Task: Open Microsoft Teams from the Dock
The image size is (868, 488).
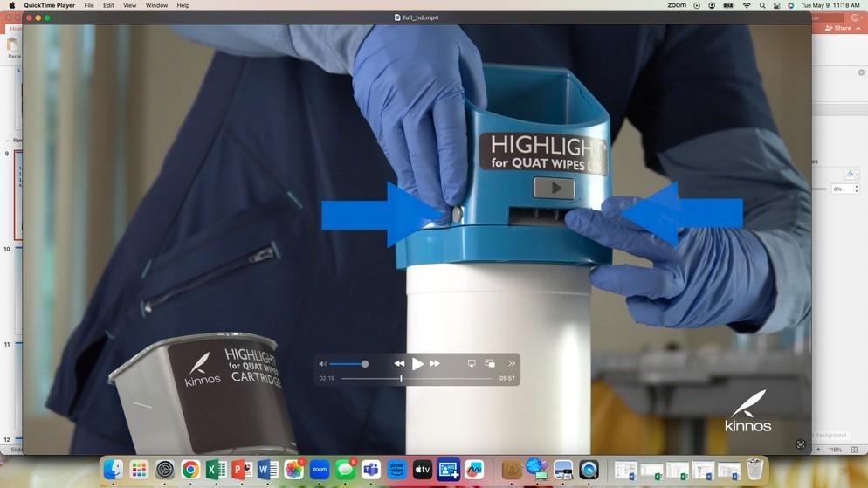Action: click(371, 470)
